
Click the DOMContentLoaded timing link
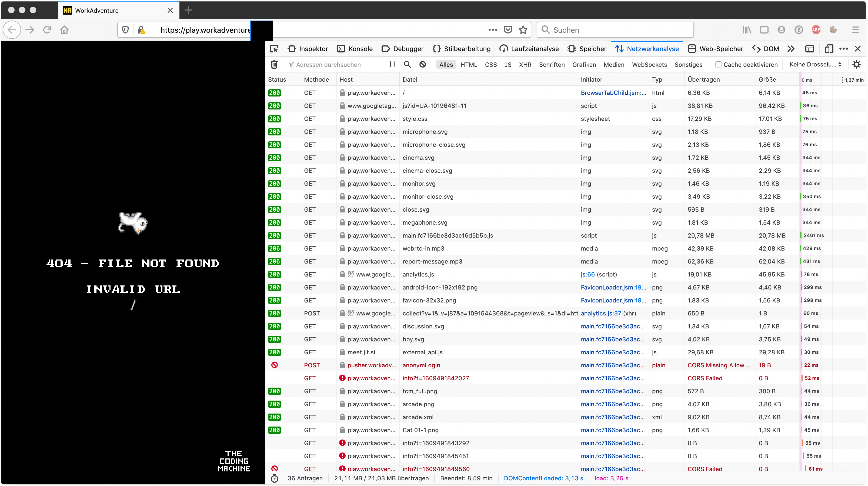(543, 478)
